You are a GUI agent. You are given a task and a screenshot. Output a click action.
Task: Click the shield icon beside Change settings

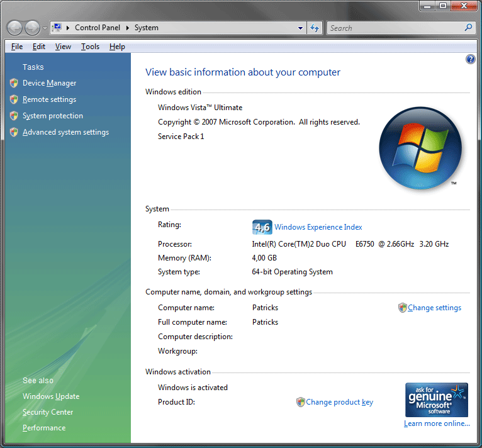coord(402,308)
